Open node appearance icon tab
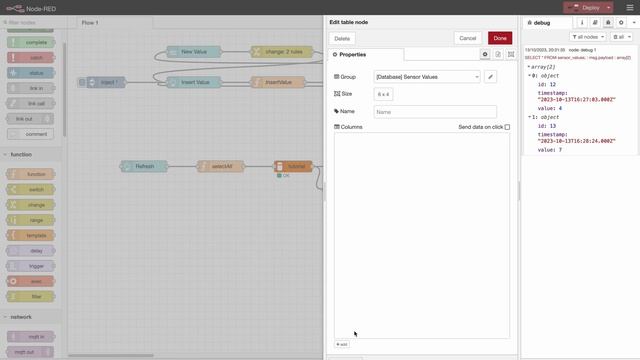640x360 pixels. click(x=511, y=54)
